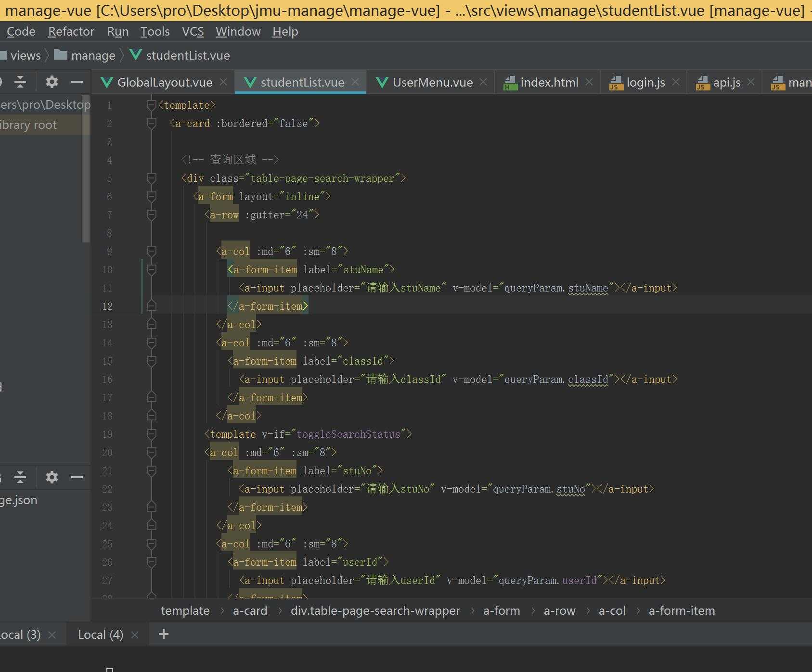
Task: Click the project panel vertical scrollbar
Action: click(86, 168)
